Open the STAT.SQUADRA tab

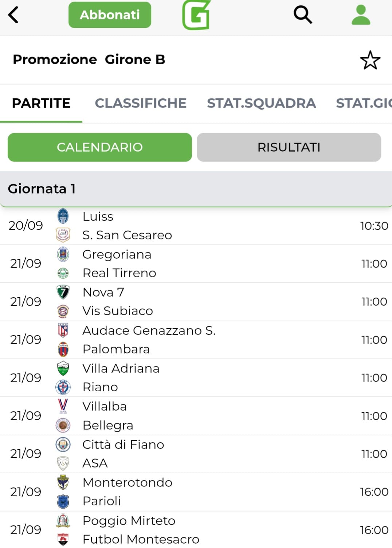coord(261,103)
